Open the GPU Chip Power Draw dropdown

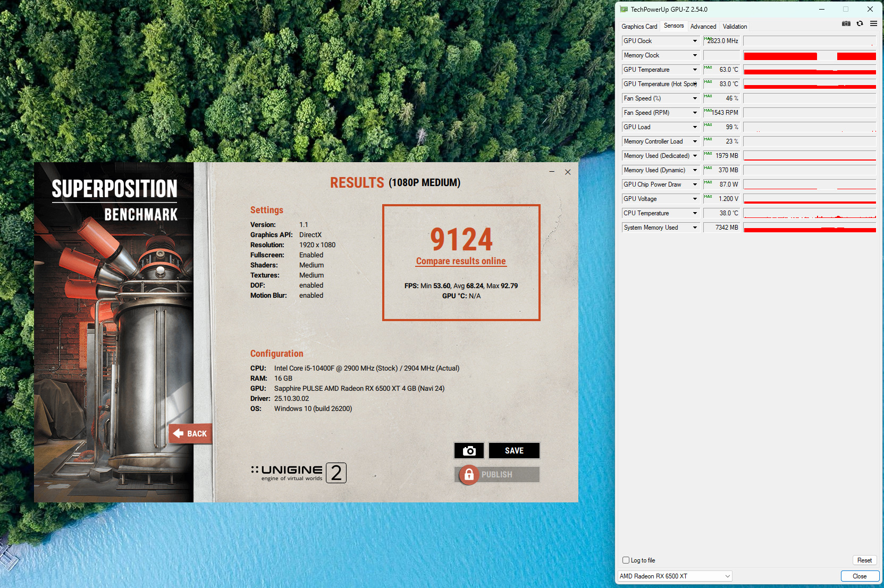(x=695, y=184)
